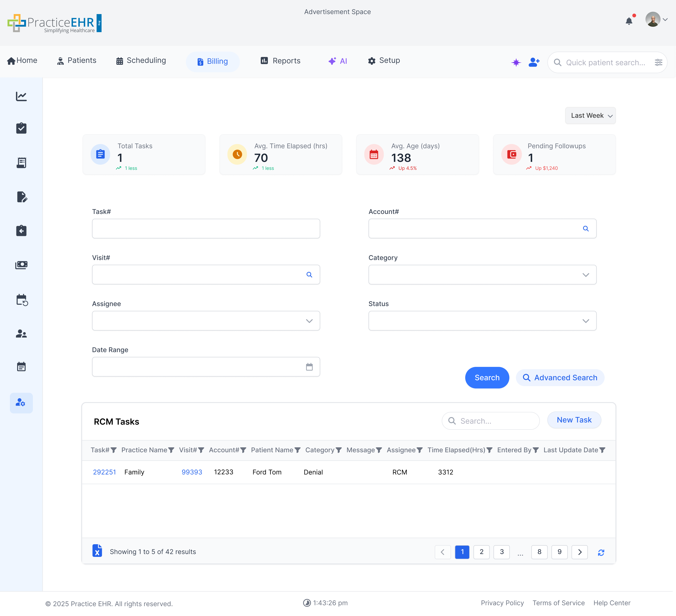
Task: Open the search filter settings icon
Action: pyautogui.click(x=659, y=62)
